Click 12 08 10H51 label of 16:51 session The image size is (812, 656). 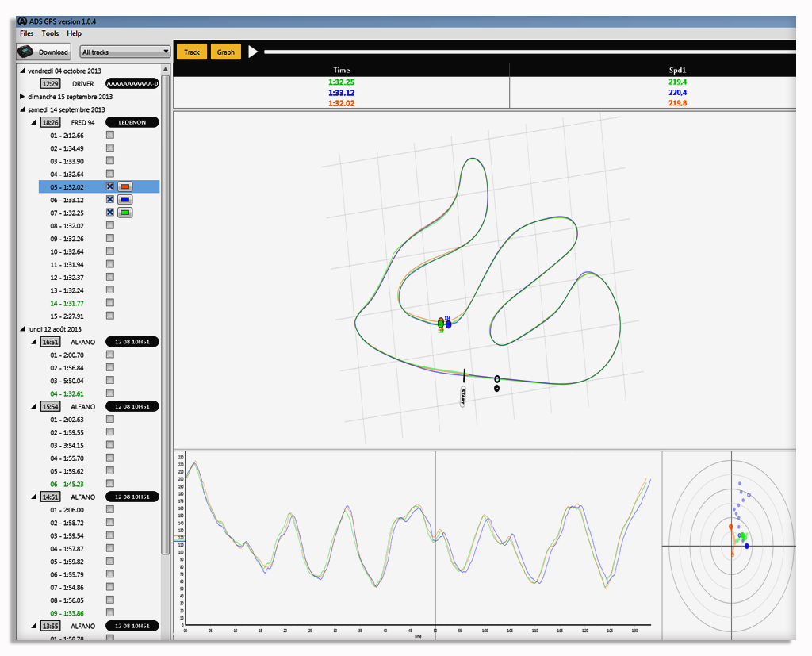[x=132, y=342]
